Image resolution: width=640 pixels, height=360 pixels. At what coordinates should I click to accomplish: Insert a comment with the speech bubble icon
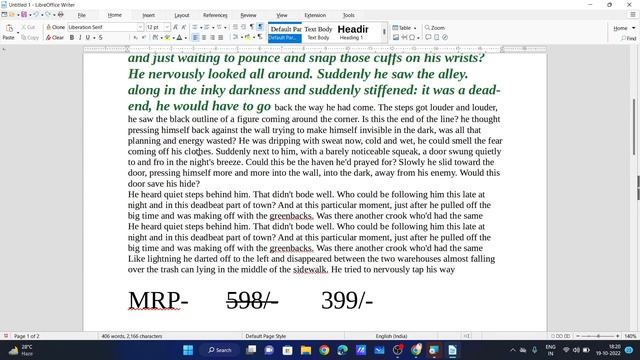point(428,38)
